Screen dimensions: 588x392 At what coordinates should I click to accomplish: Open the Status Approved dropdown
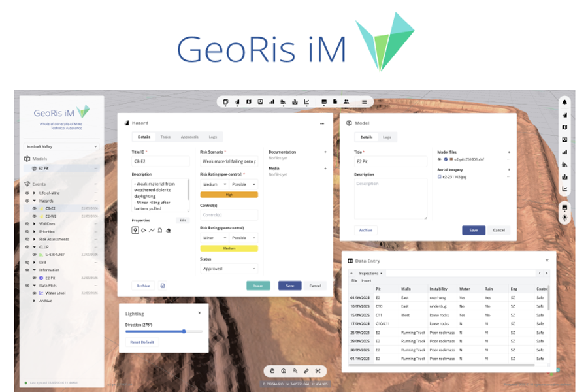(x=229, y=269)
